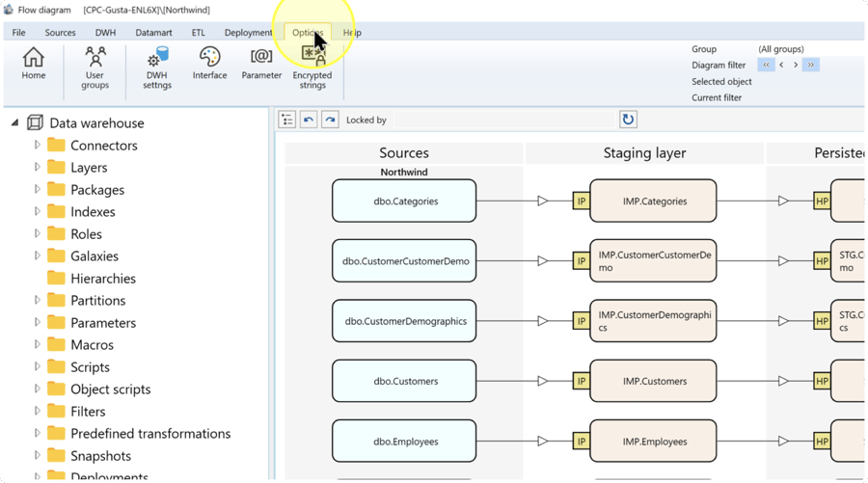Select the Object scripts tree item
The height and width of the screenshot is (483, 868).
[110, 389]
